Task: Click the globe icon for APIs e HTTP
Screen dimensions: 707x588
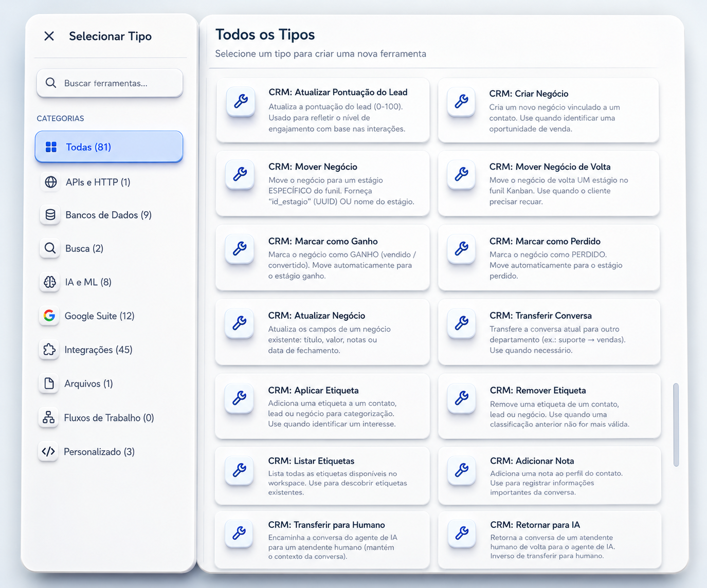Action: [50, 182]
